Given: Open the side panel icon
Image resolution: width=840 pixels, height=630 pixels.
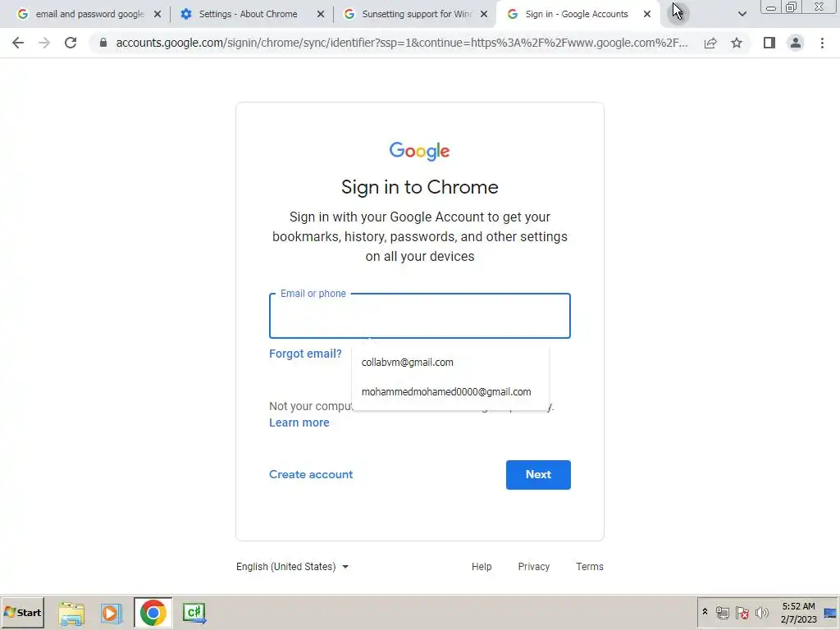Looking at the screenshot, I should click(769, 43).
